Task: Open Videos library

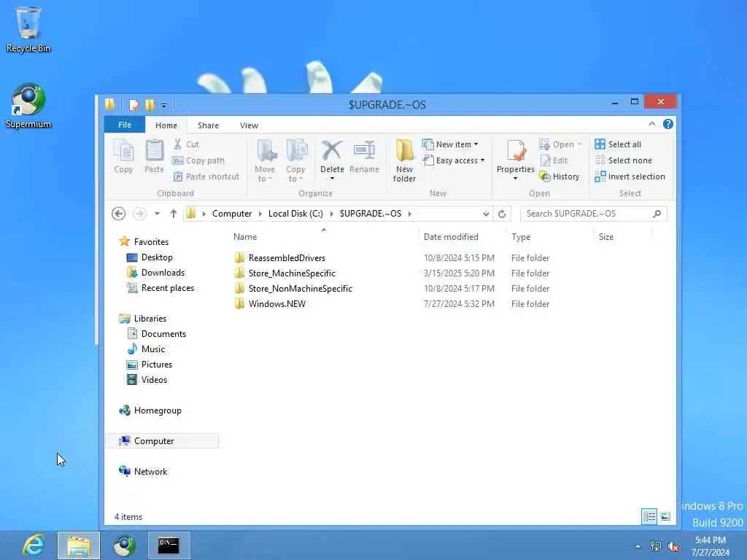Action: 147,379
